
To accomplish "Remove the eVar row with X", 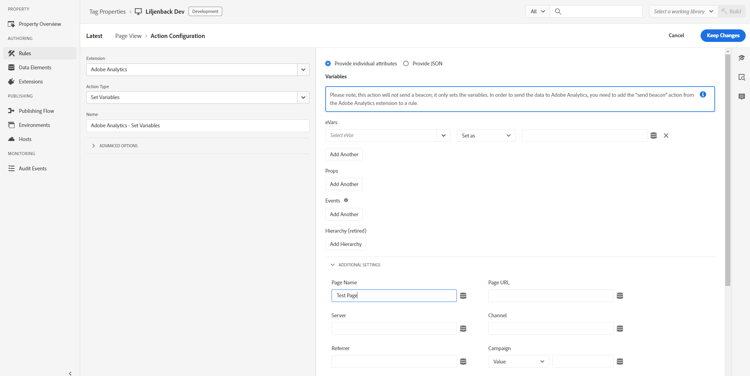I will pyautogui.click(x=666, y=135).
